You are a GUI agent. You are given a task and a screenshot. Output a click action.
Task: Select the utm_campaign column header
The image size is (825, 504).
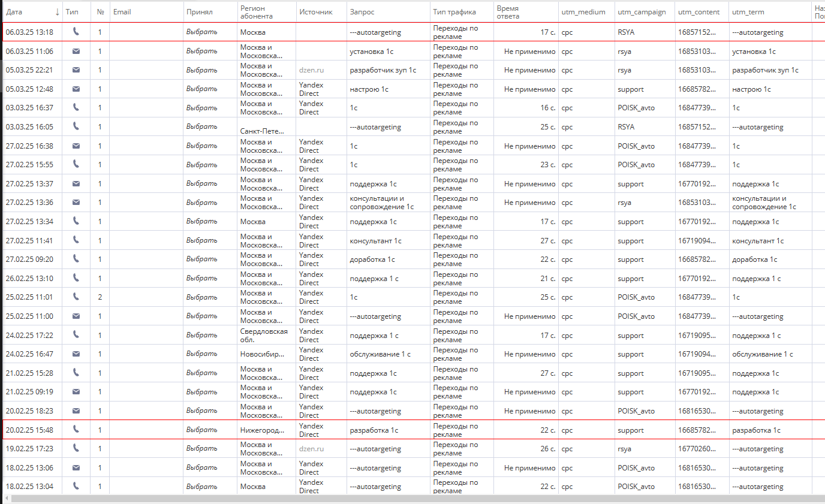click(x=642, y=12)
